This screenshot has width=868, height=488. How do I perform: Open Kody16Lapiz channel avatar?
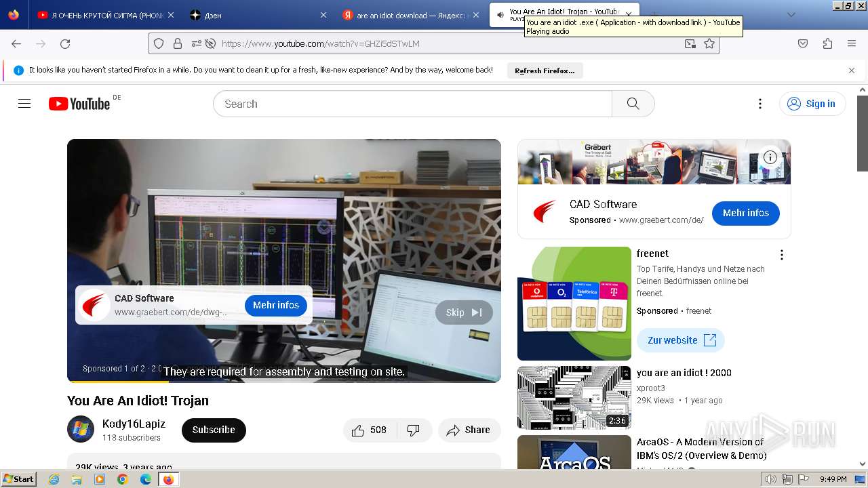[81, 429]
